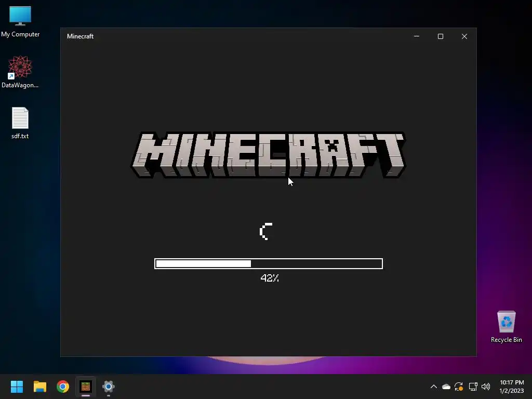The image size is (532, 399).
Task: Open the My Computer desktop icon
Action: click(x=20, y=21)
